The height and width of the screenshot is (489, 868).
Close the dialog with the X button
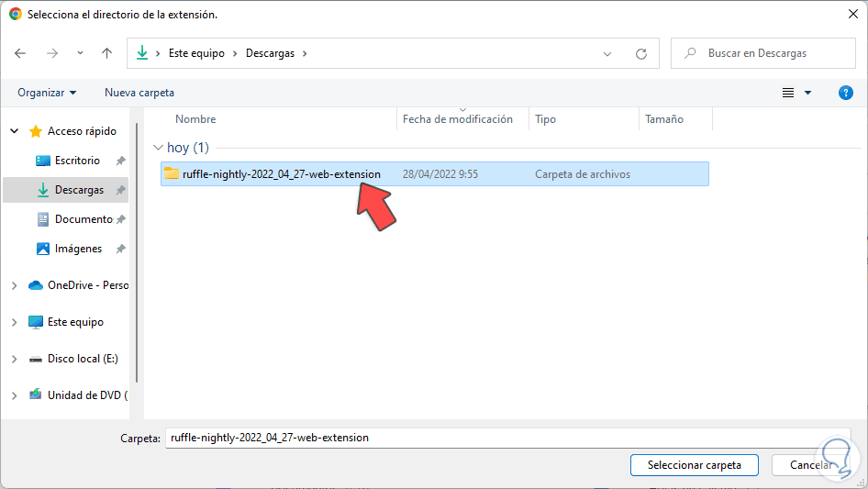(853, 15)
